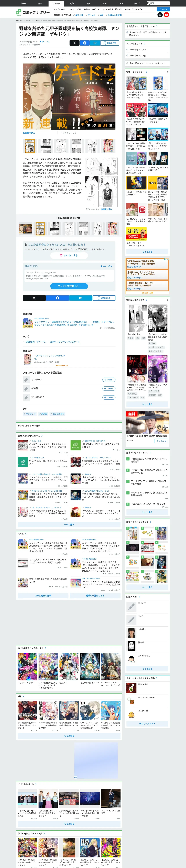Open the 今週の注目記事 nav link
186x868 pixels.
114,15
